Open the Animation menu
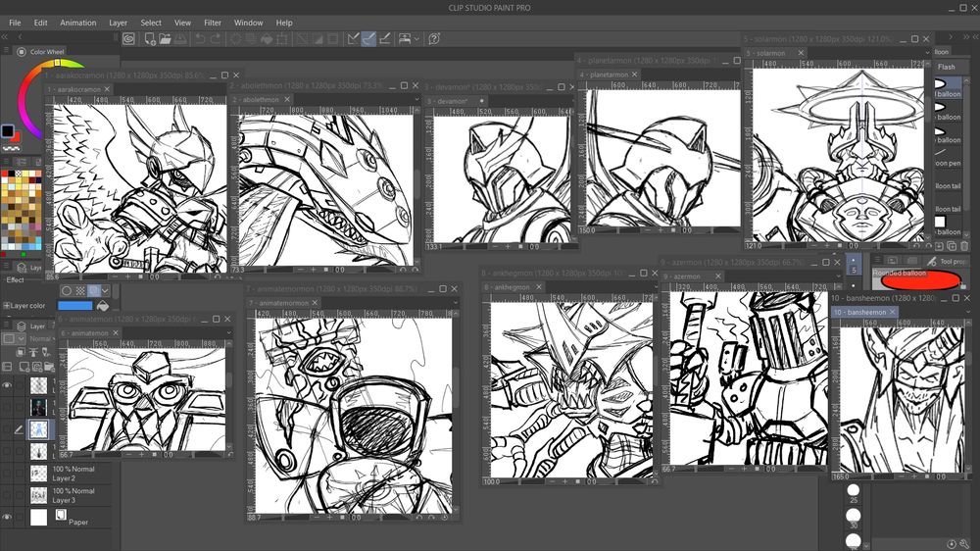 (x=78, y=23)
